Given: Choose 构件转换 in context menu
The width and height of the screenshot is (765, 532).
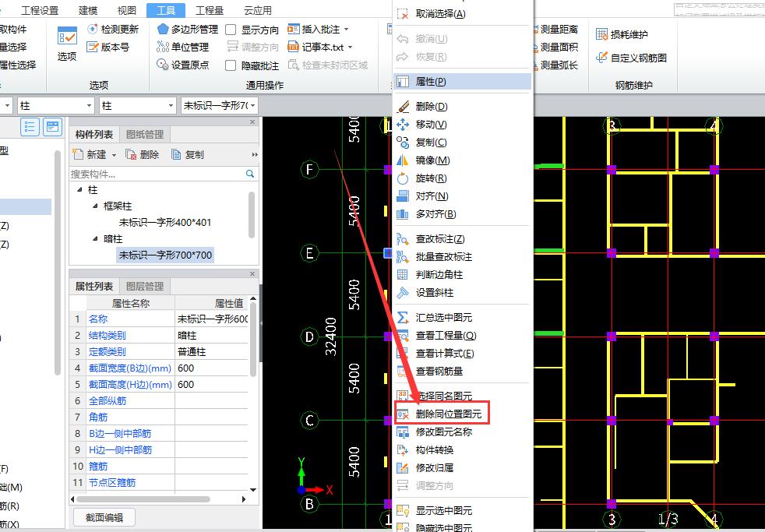Looking at the screenshot, I should (434, 449).
